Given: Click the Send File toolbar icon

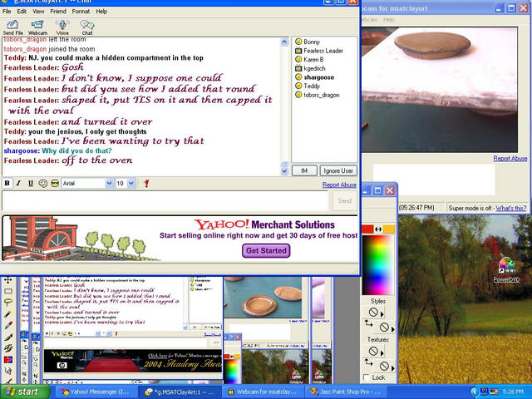Looking at the screenshot, I should coord(12,27).
